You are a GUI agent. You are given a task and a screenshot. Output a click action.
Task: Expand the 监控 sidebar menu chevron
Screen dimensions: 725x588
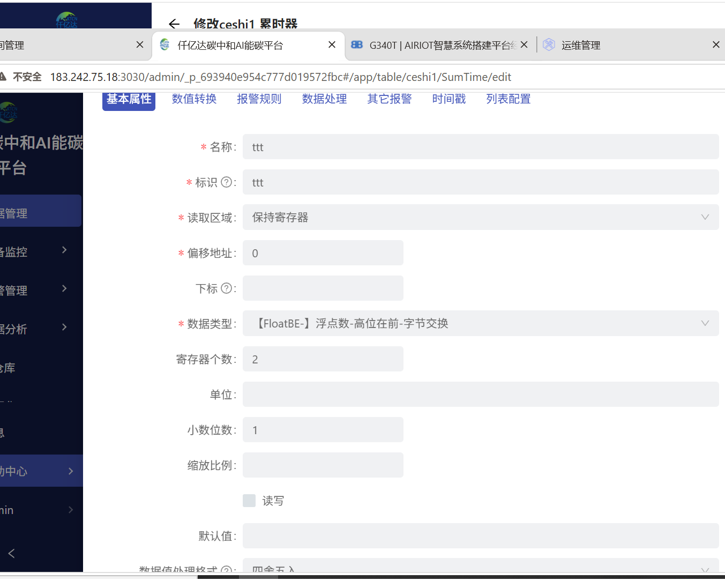coord(64,250)
